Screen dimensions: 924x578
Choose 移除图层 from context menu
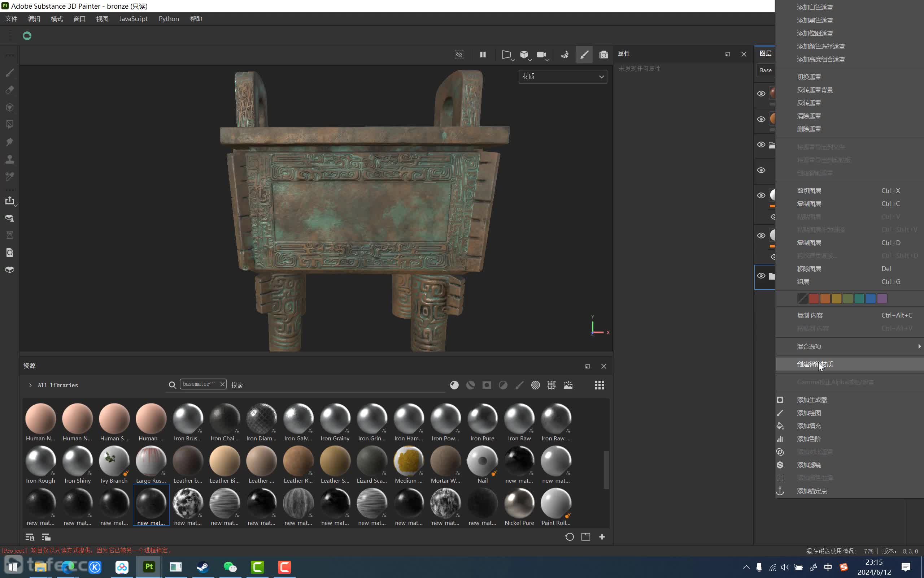(849, 269)
